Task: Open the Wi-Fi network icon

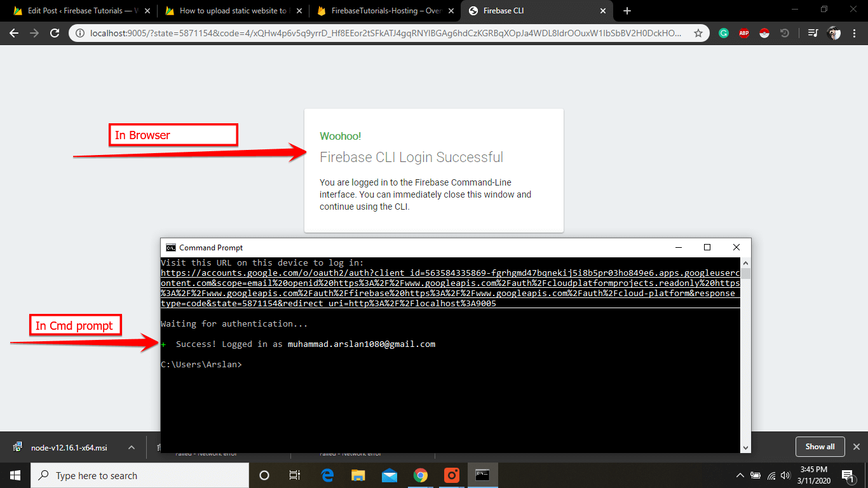Action: tap(772, 475)
